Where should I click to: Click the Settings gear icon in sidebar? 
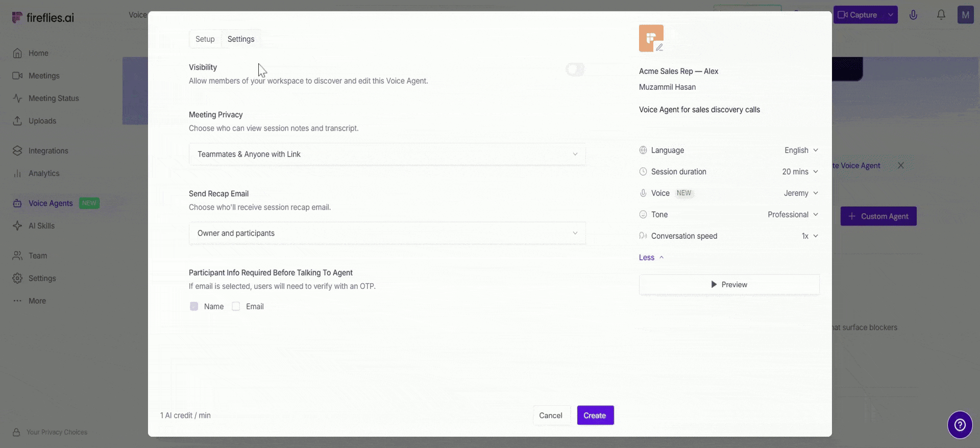pos(17,278)
